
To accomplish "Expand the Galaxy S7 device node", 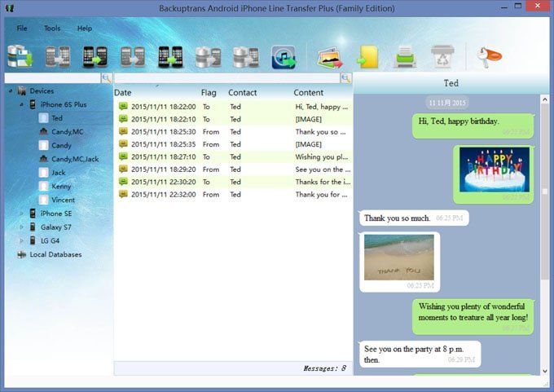I will [22, 227].
